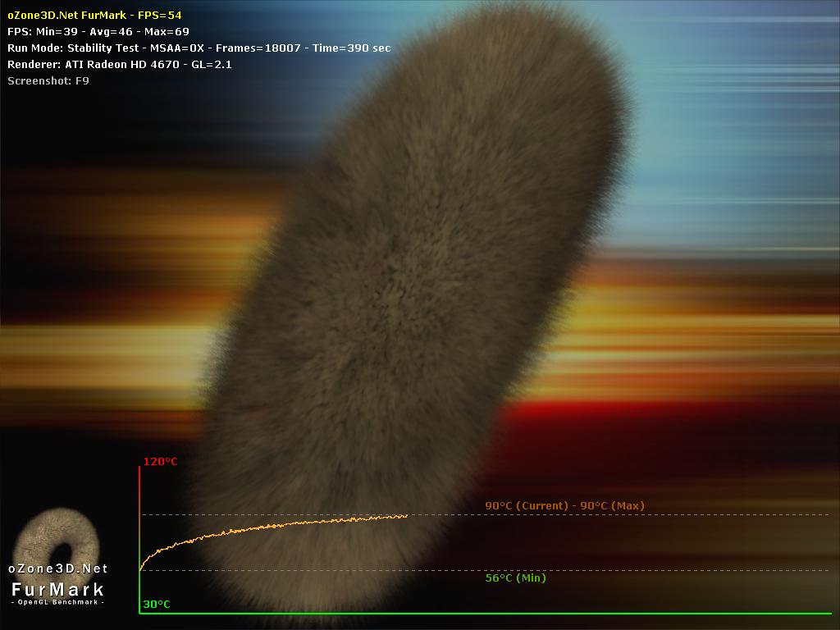The image size is (840, 630).
Task: Select the 'FPS: Min=39 - Avg=46 - Max=69' line
Action: [x=98, y=32]
